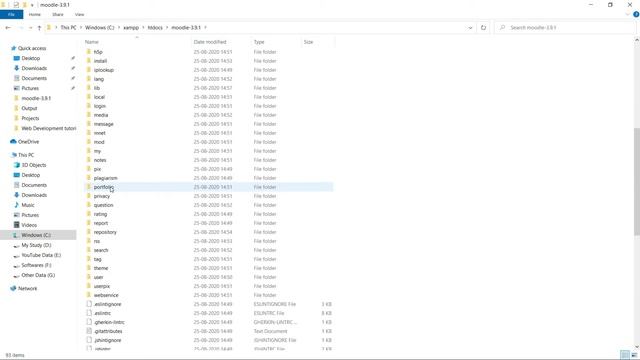Click the OneDrive cloud icon
Image resolution: width=640 pixels, height=360 pixels.
coord(13,142)
